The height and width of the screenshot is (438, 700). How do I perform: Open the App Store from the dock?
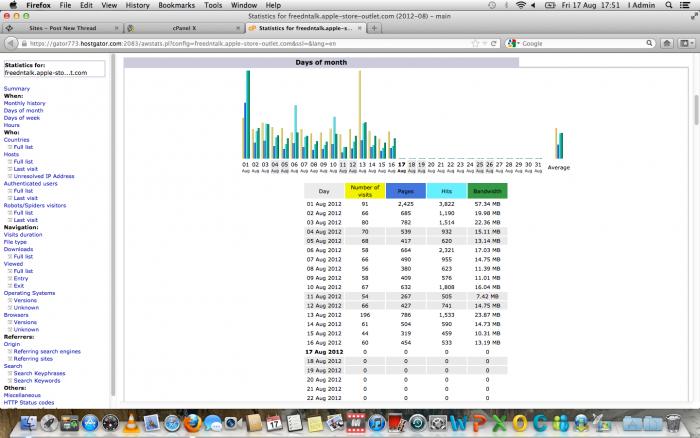pos(90,422)
